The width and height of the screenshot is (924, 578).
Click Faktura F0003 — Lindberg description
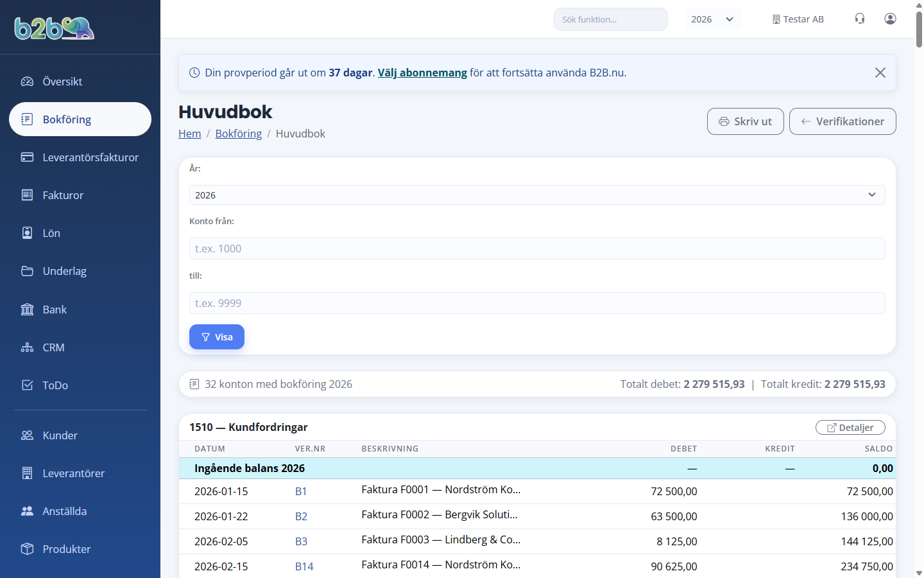click(x=441, y=539)
